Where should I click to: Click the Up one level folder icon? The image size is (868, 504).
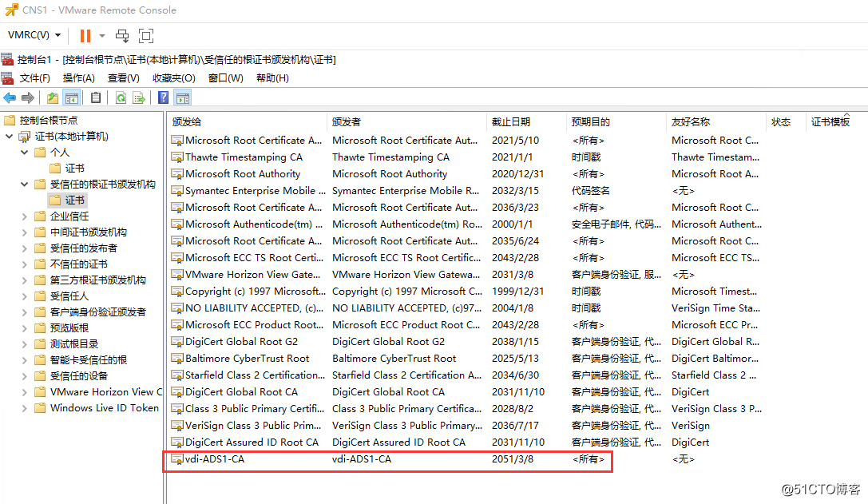[53, 98]
